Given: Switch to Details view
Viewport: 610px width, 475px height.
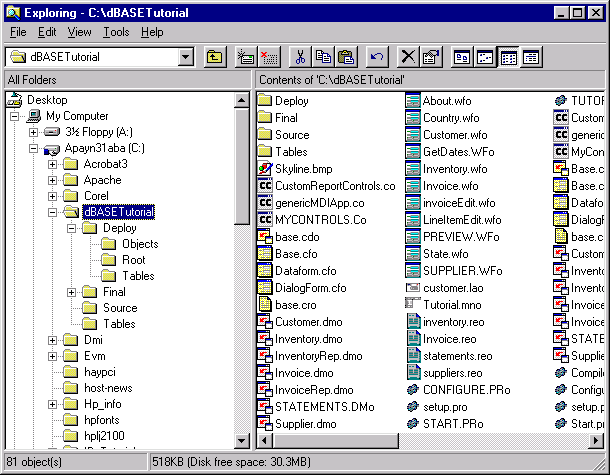Looking at the screenshot, I should click(x=531, y=57).
